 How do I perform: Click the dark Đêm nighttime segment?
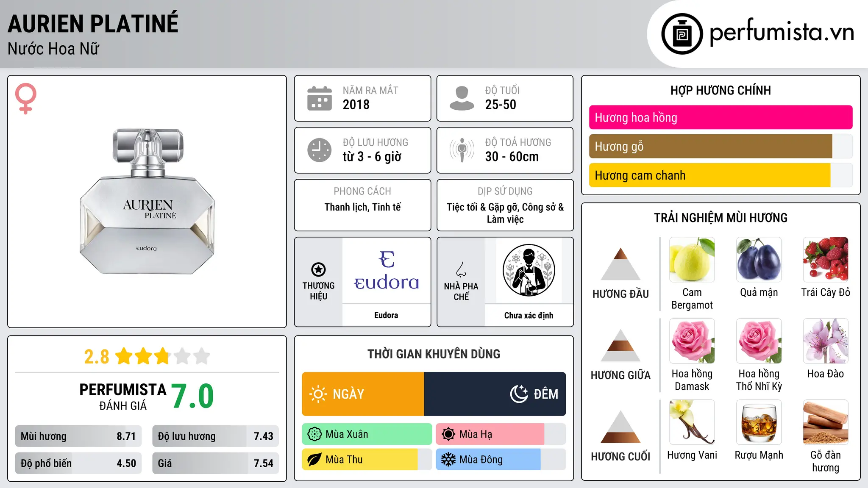tap(495, 394)
